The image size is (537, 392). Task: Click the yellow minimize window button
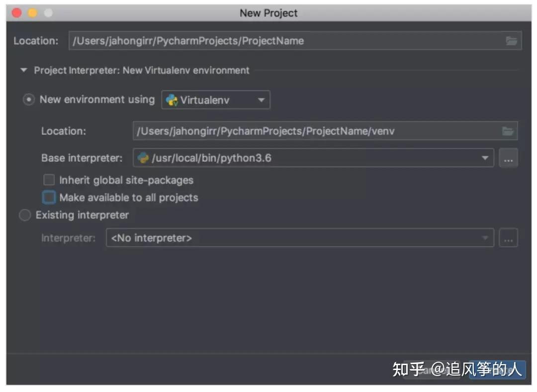pos(32,13)
